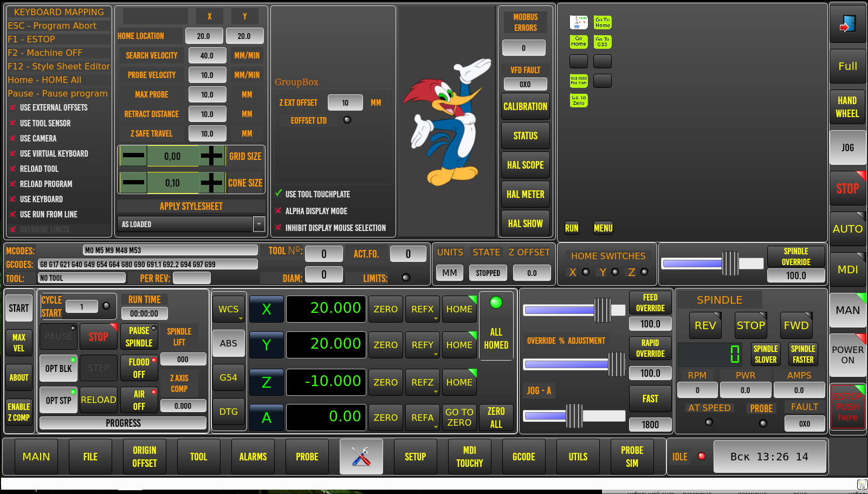The height and width of the screenshot is (494, 868).
Task: Select the Y axis button
Action: (267, 345)
